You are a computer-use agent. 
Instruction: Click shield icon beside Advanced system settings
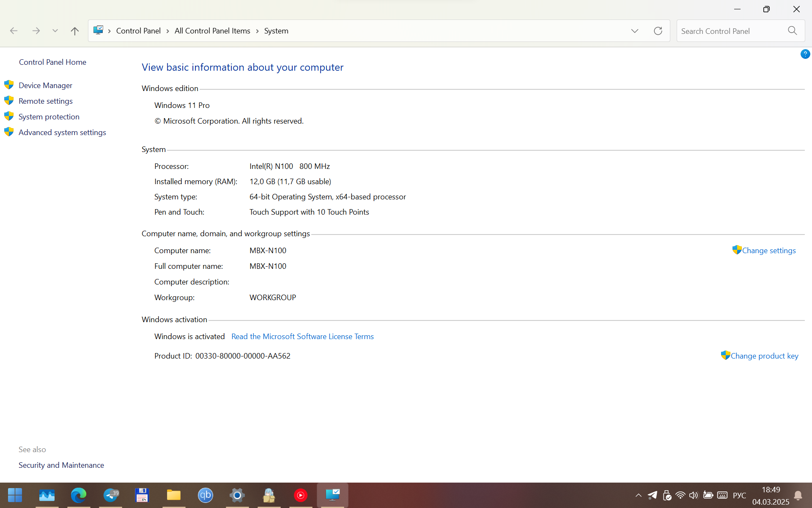pos(9,132)
